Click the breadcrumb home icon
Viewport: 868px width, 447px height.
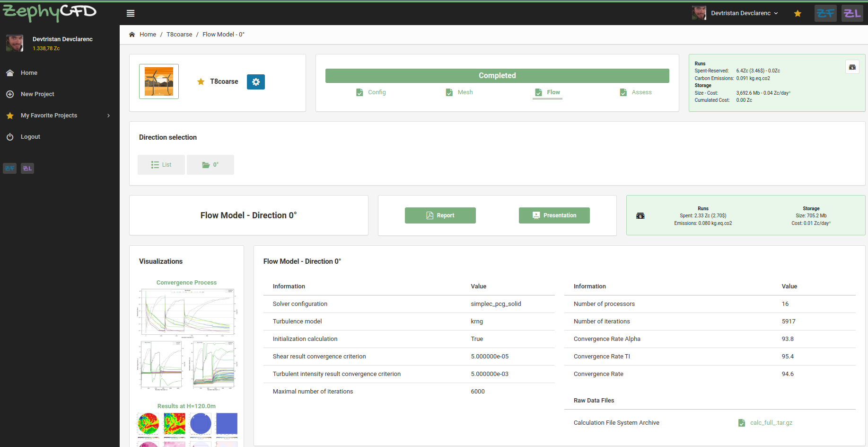coord(132,35)
